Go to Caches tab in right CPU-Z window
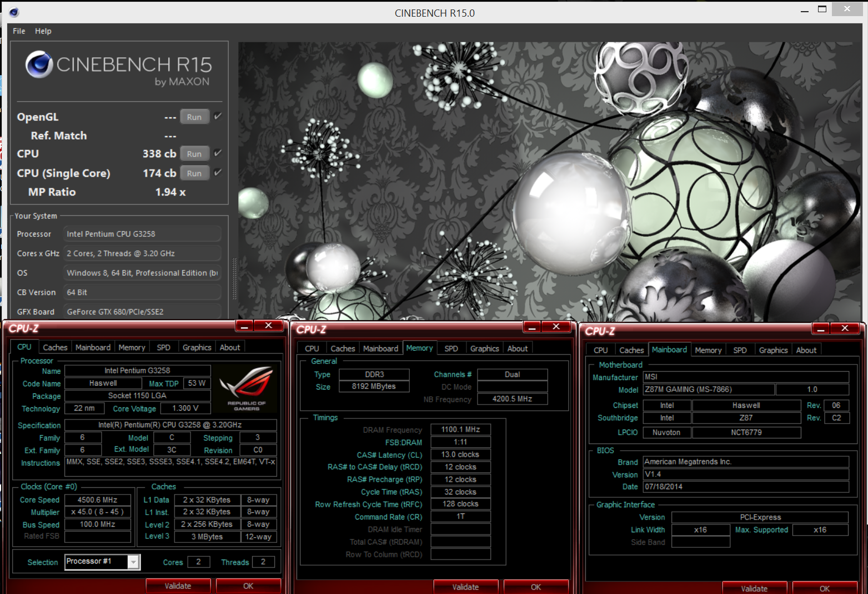The width and height of the screenshot is (868, 594). pyautogui.click(x=631, y=350)
